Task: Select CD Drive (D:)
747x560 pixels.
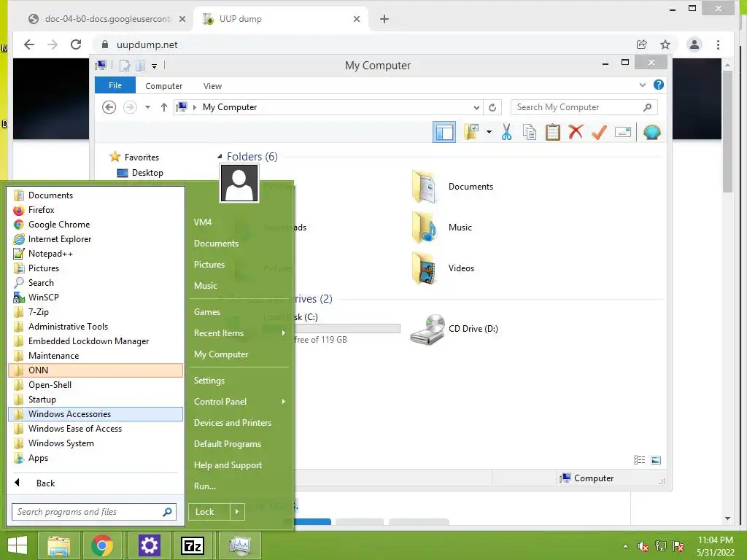Action: pyautogui.click(x=454, y=329)
